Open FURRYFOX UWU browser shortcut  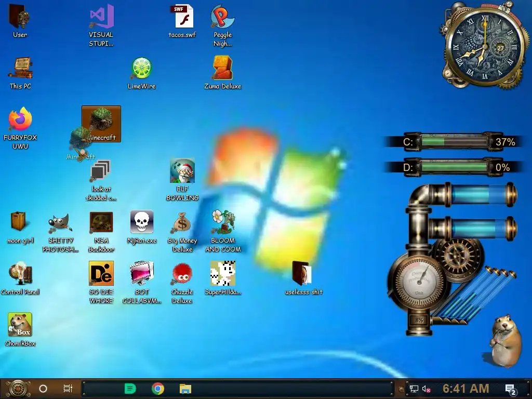pos(20,128)
